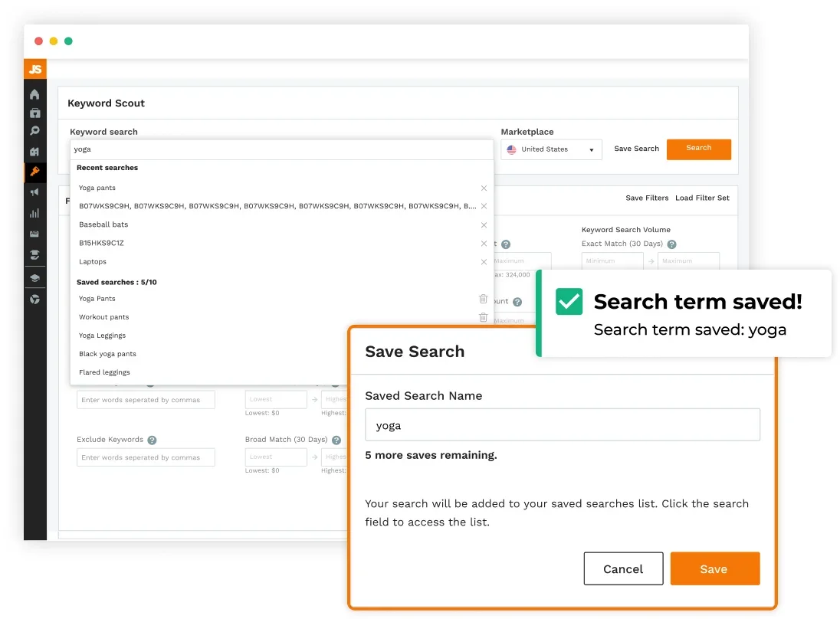The image size is (840, 619).
Task: Click Exclude Keywords input field
Action: coord(146,457)
